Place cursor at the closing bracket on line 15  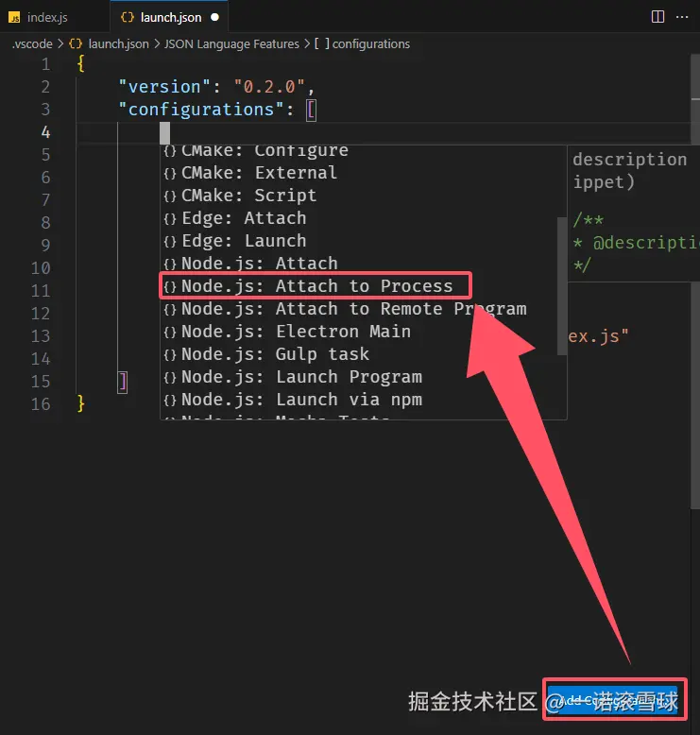[123, 382]
